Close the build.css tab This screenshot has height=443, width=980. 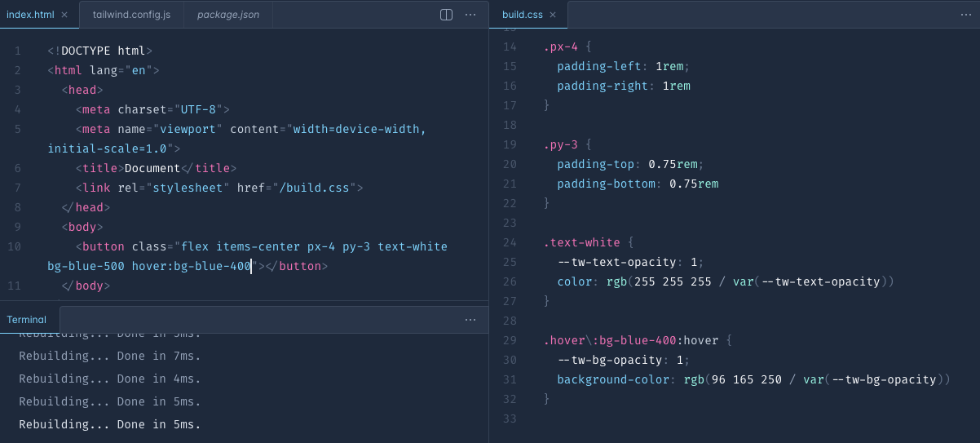pyautogui.click(x=553, y=15)
